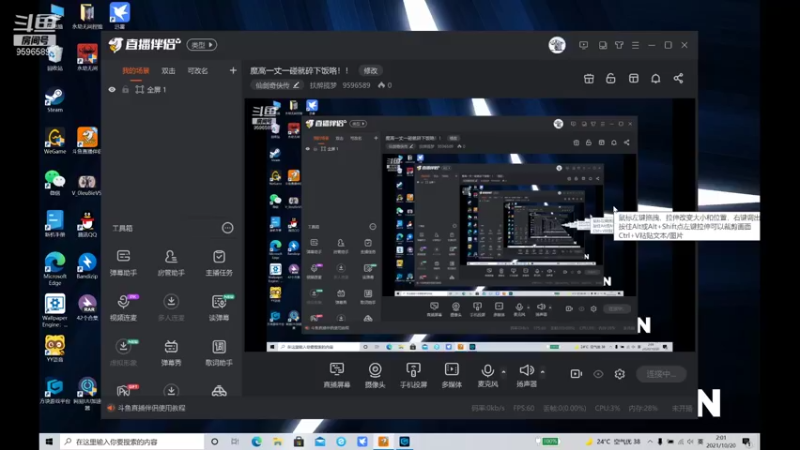Open the 读弹幕 read-danmaku tool
The width and height of the screenshot is (800, 450).
(219, 308)
